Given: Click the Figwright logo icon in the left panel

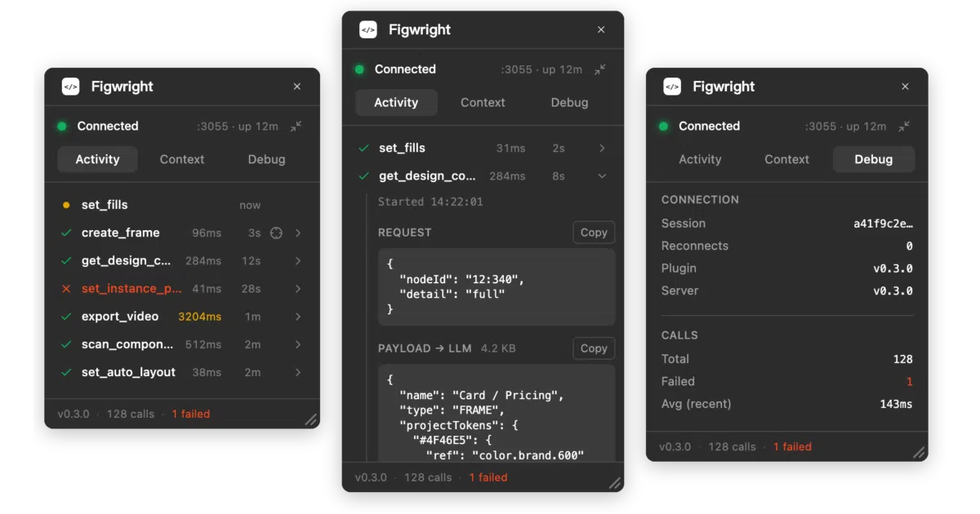Looking at the screenshot, I should pyautogui.click(x=71, y=86).
